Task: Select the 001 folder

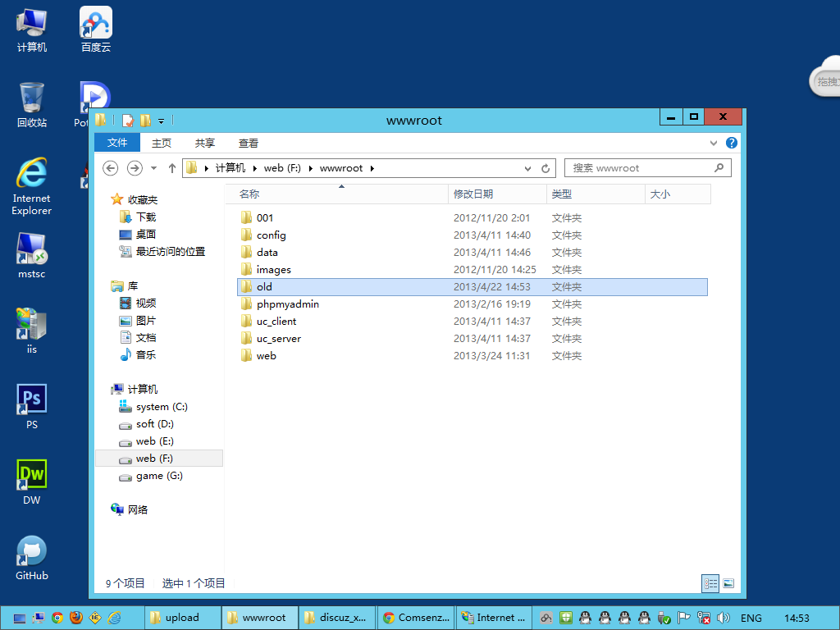Action: pos(472,218)
